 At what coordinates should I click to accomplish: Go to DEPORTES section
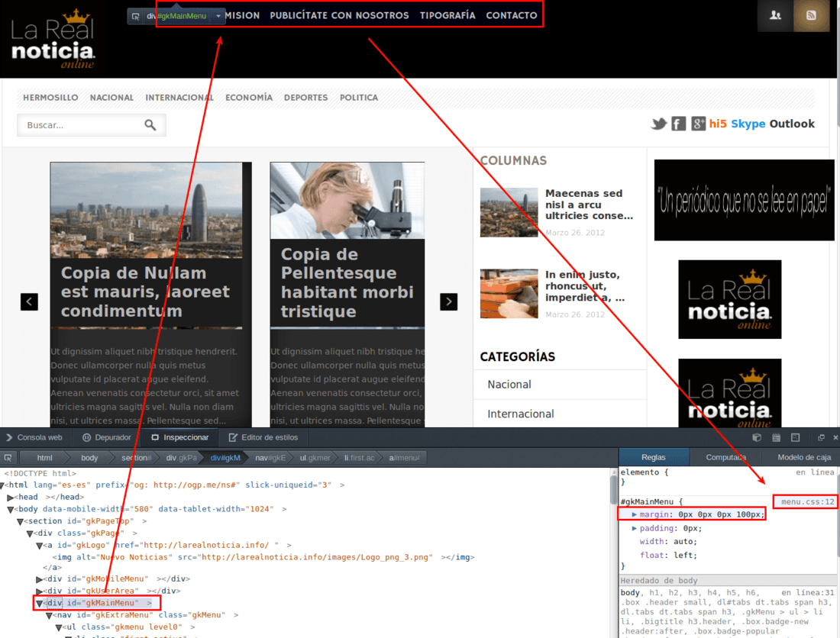[306, 98]
